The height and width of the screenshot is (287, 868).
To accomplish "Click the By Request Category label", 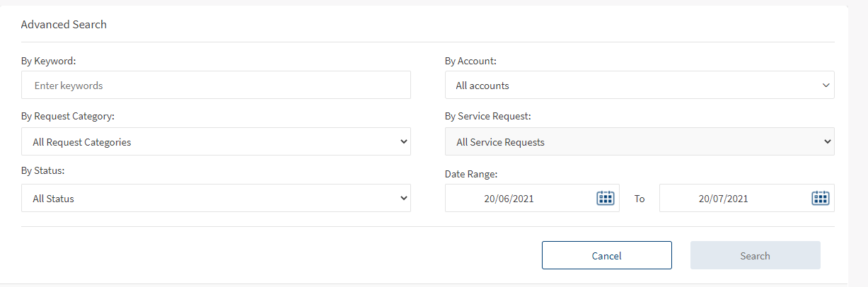I will [x=68, y=116].
